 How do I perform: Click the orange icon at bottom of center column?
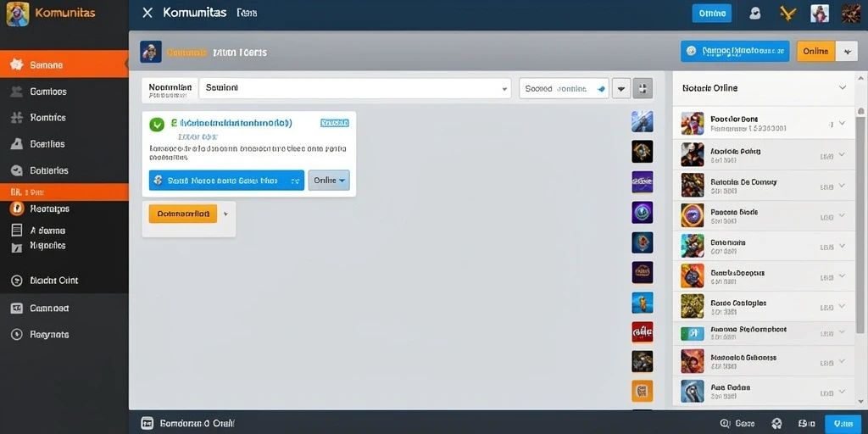[643, 390]
